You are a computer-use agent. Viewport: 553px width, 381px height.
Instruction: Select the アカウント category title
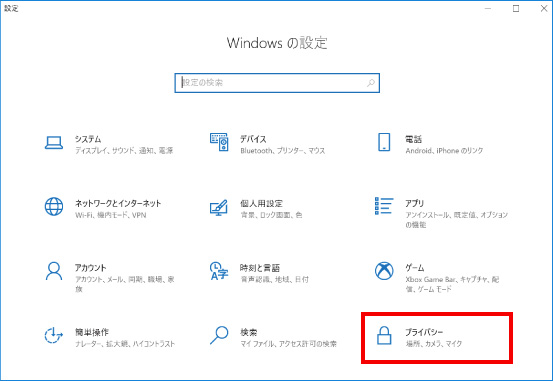(90, 268)
